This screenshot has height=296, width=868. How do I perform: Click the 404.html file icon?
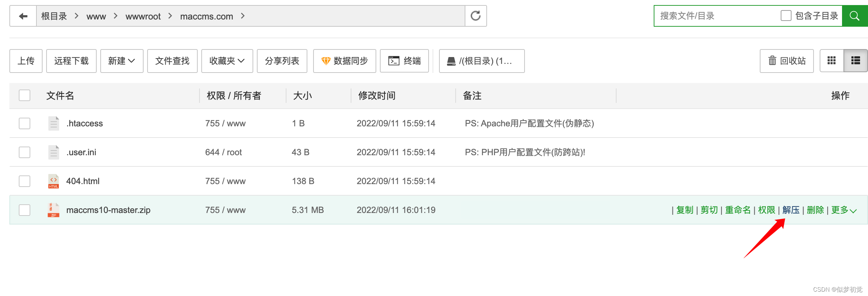[54, 181]
